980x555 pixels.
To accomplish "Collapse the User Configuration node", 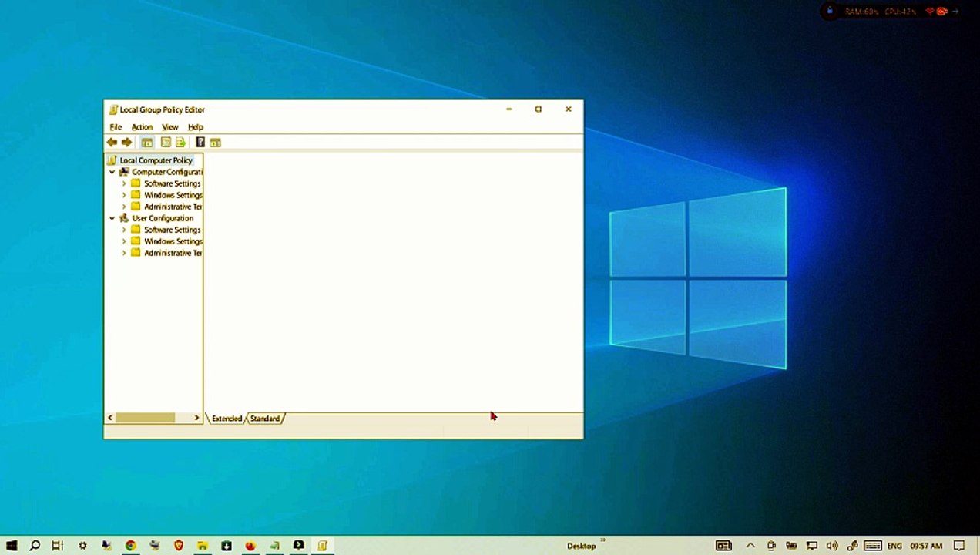I will pyautogui.click(x=112, y=218).
